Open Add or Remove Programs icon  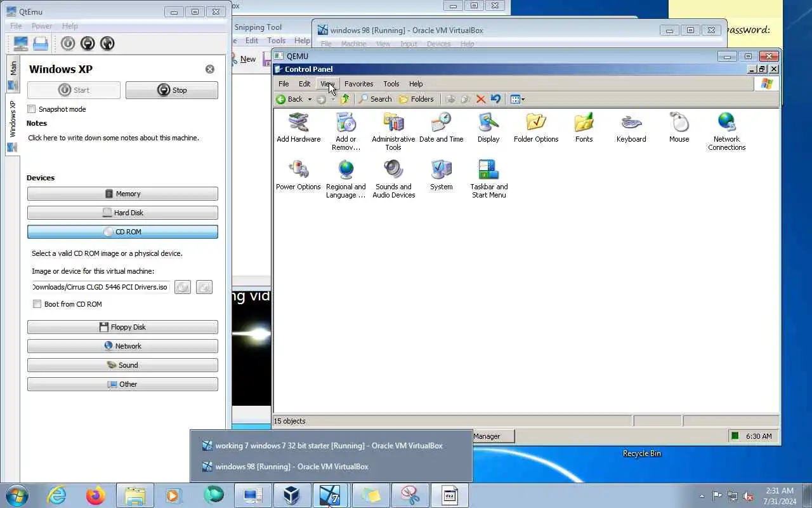click(x=346, y=131)
